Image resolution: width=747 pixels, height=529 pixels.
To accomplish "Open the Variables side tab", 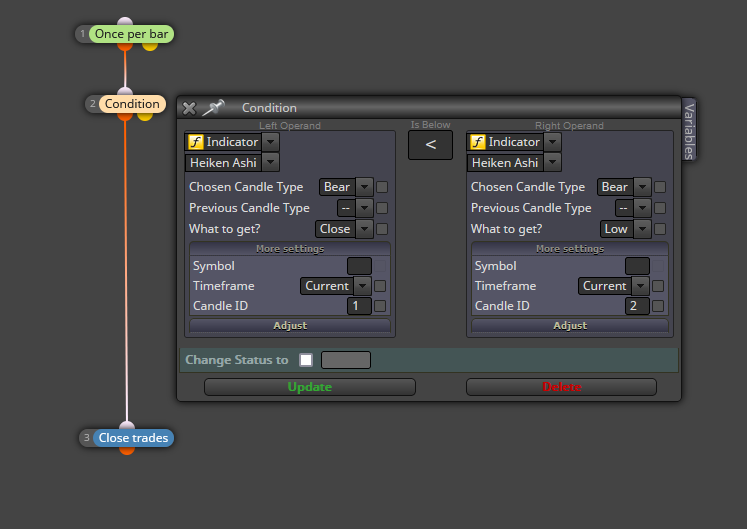I will [689, 130].
